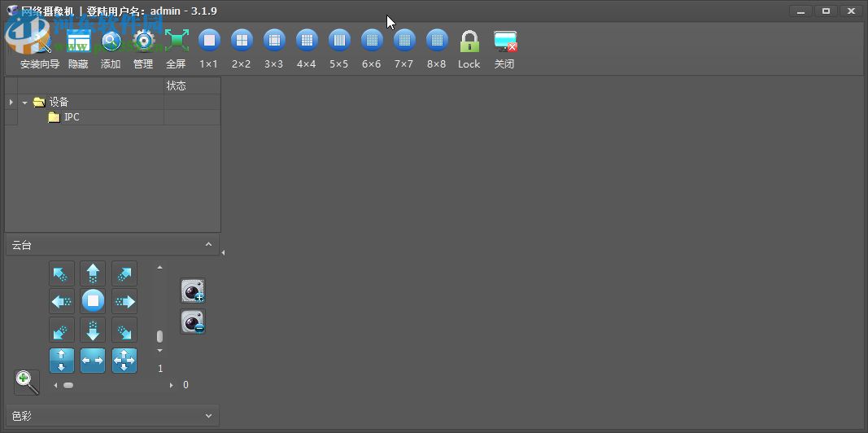Screen dimensions: 868x433
Task: Click the vertical PTZ speed slider thumb
Action: (x=159, y=336)
